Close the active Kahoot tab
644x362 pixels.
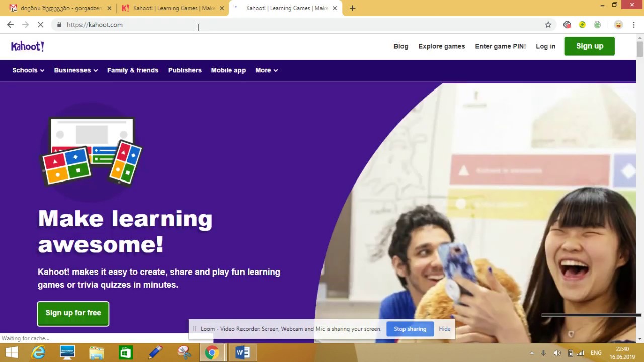[335, 8]
